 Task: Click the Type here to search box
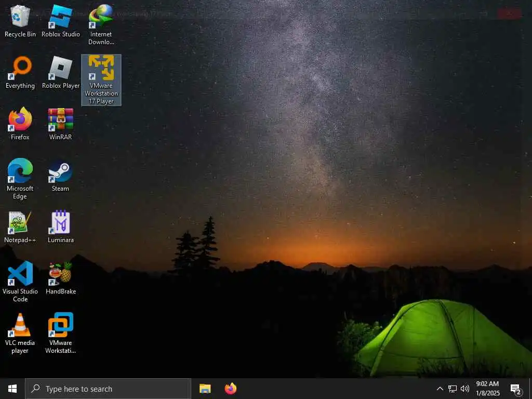tap(108, 389)
